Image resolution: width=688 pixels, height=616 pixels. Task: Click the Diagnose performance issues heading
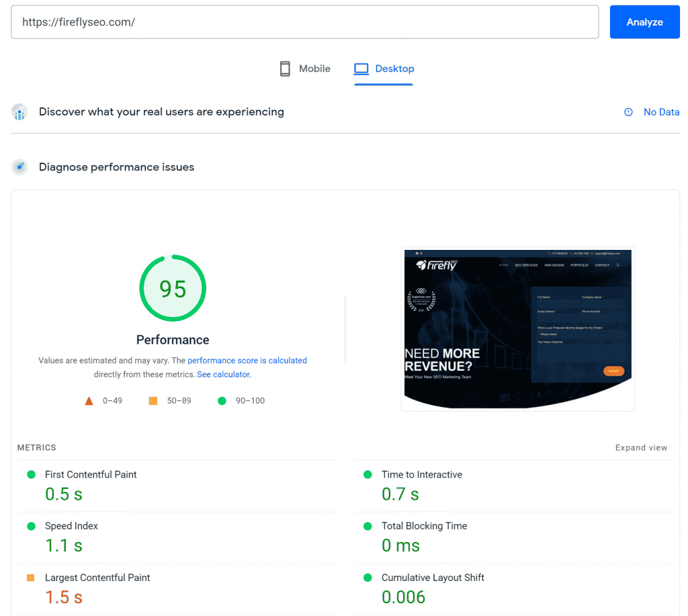[117, 167]
